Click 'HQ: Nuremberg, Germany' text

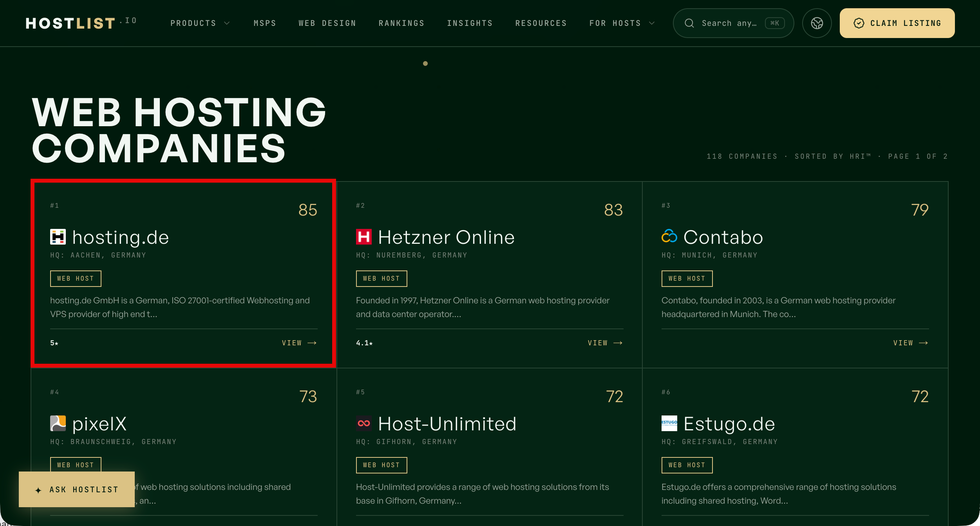[x=412, y=255]
